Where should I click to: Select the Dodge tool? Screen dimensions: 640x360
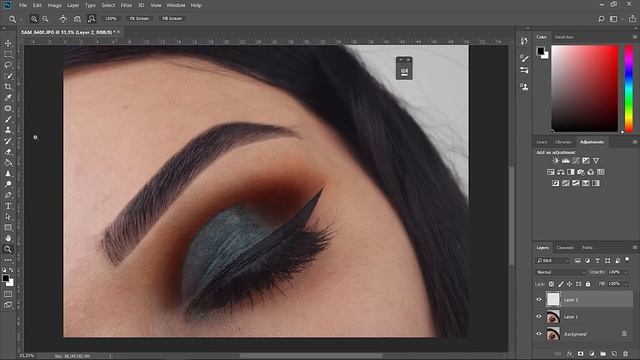click(8, 184)
